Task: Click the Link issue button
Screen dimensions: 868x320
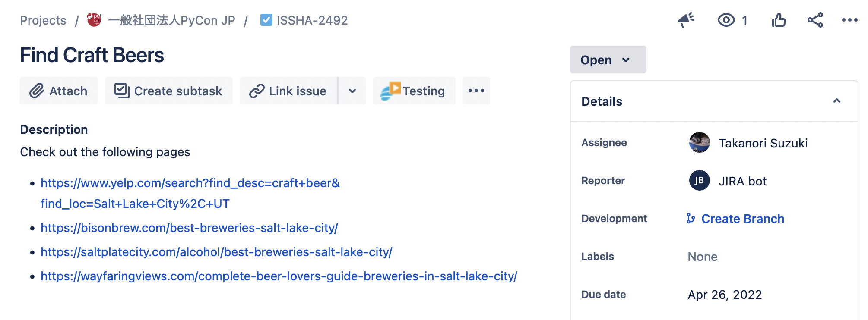Action: (x=288, y=91)
